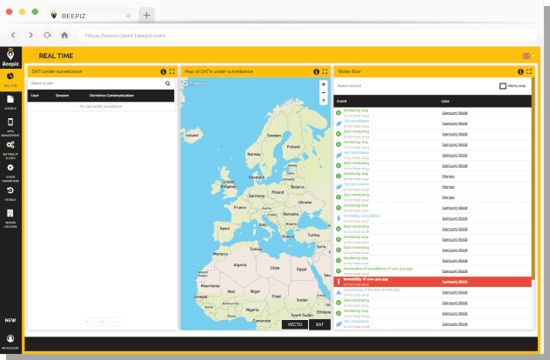Open the history clock sidebar icon

(11, 191)
